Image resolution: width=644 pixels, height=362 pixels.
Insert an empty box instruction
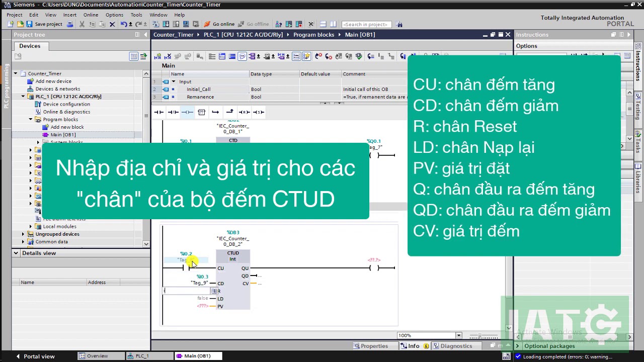202,112
